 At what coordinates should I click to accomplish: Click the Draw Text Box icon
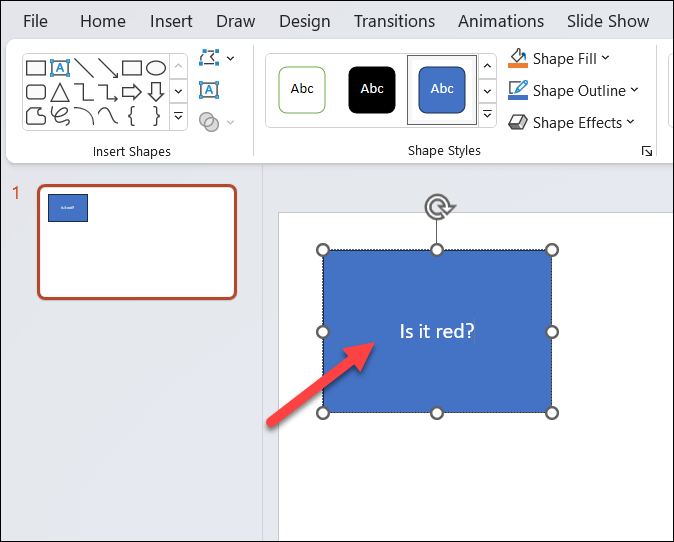tap(209, 90)
